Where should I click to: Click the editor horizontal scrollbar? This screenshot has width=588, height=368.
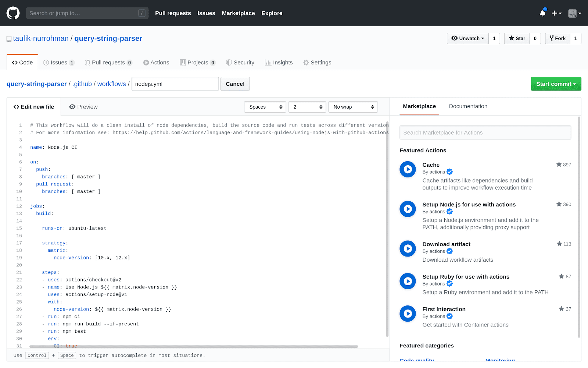point(194,346)
